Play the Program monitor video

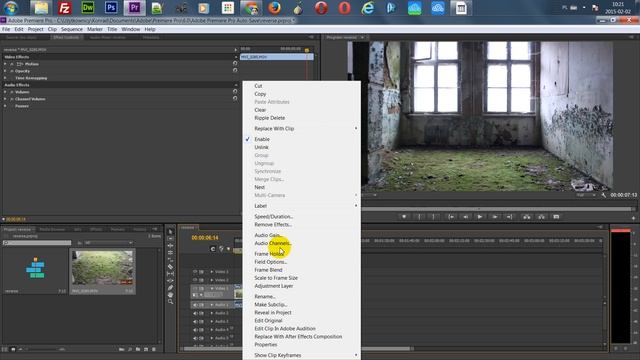tap(480, 217)
